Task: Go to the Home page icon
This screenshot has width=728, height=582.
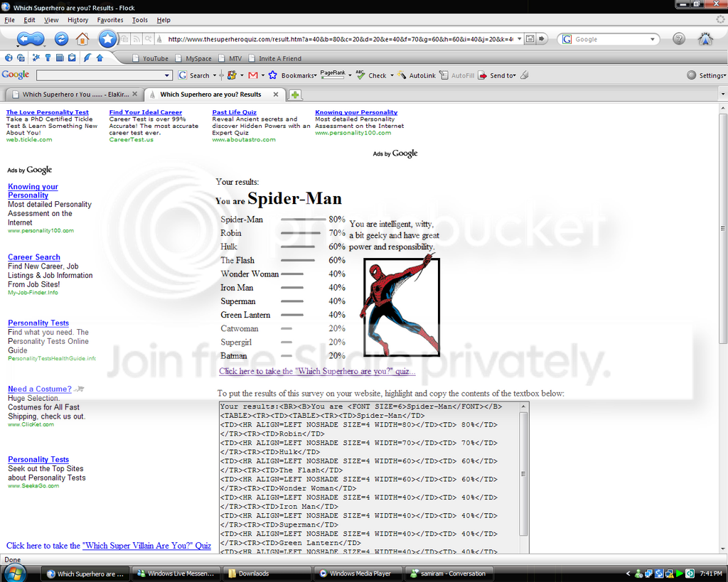Action: pyautogui.click(x=82, y=38)
